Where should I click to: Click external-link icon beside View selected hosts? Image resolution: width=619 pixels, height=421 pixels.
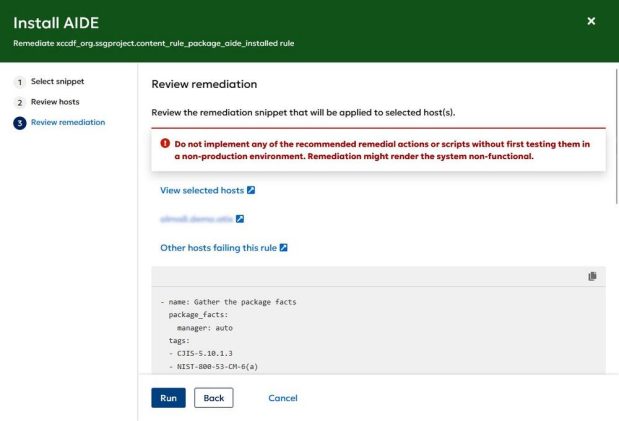(x=252, y=190)
